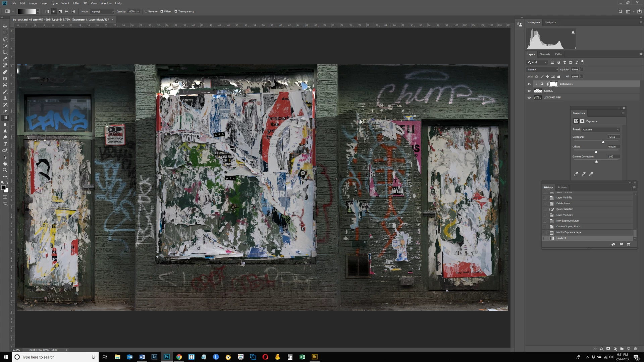Image resolution: width=644 pixels, height=362 pixels.
Task: Select Quick Selection history state
Action: click(565, 209)
